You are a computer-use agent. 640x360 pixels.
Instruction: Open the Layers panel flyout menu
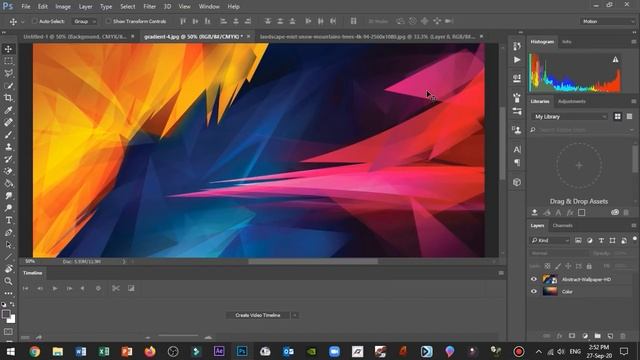pos(633,225)
